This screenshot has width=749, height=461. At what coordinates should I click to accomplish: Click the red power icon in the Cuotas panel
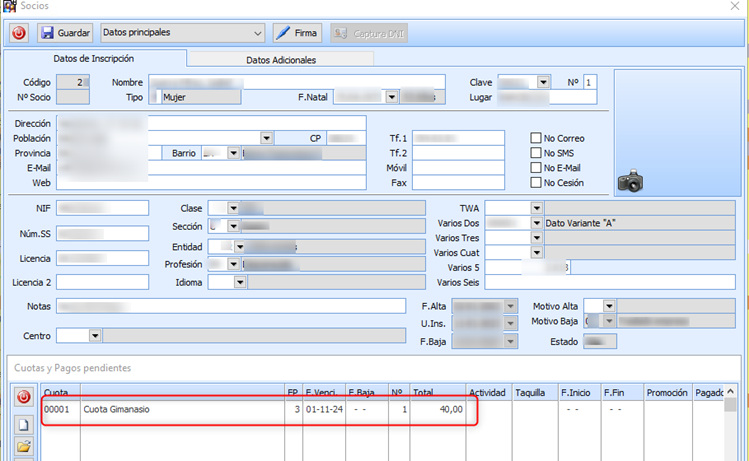[24, 398]
